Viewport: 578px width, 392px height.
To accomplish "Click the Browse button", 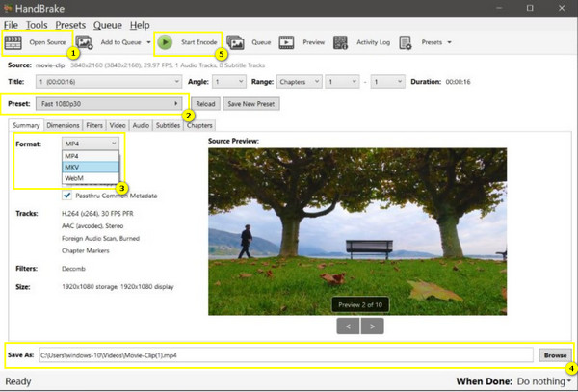I will [555, 355].
